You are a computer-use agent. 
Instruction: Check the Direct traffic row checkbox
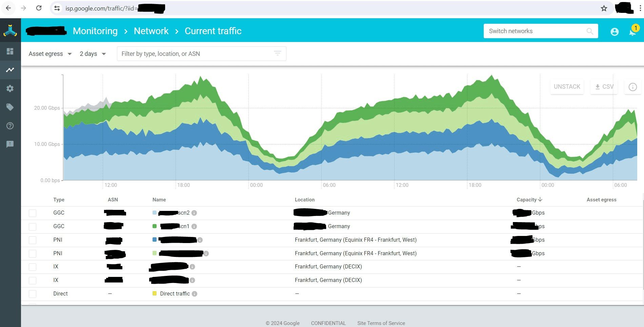(x=33, y=294)
